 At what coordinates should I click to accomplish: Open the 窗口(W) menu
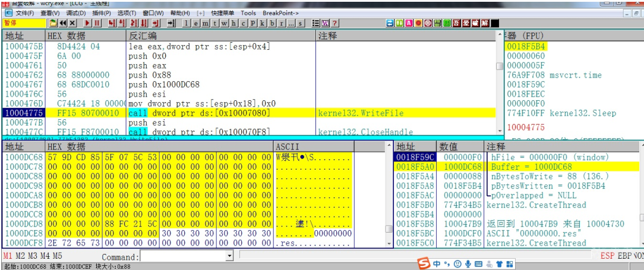153,13
